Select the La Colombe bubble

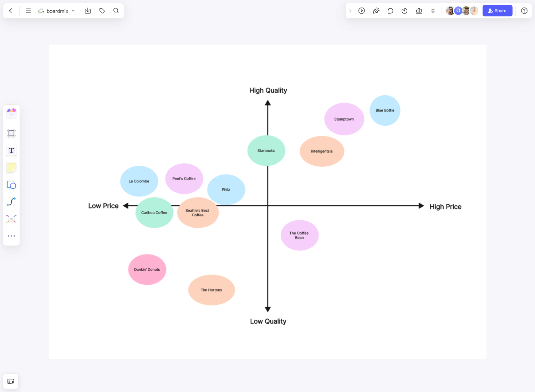pyautogui.click(x=139, y=181)
